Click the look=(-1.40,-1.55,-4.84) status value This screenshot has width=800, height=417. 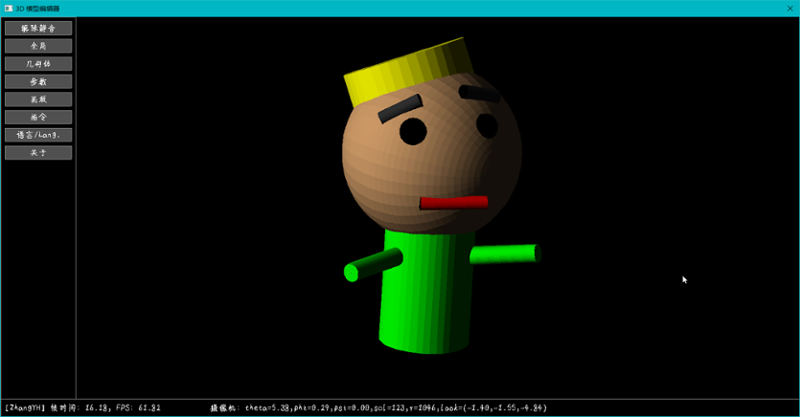[x=494, y=408]
